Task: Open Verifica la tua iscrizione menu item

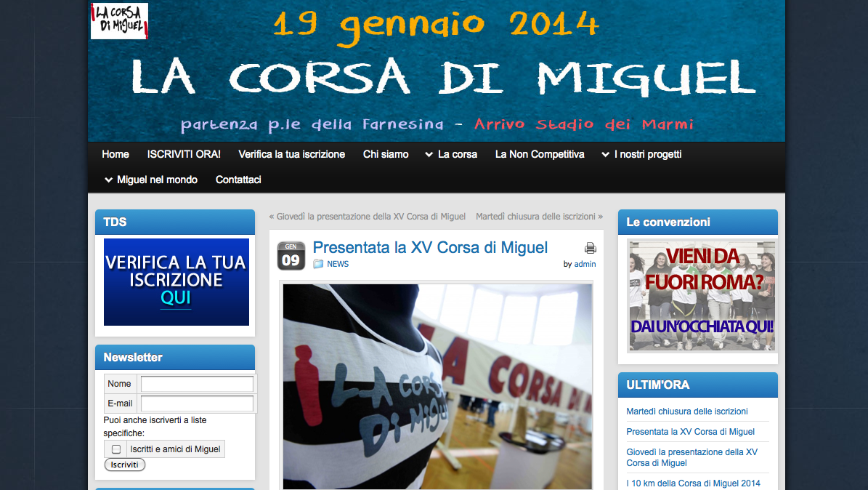Action: 292,154
